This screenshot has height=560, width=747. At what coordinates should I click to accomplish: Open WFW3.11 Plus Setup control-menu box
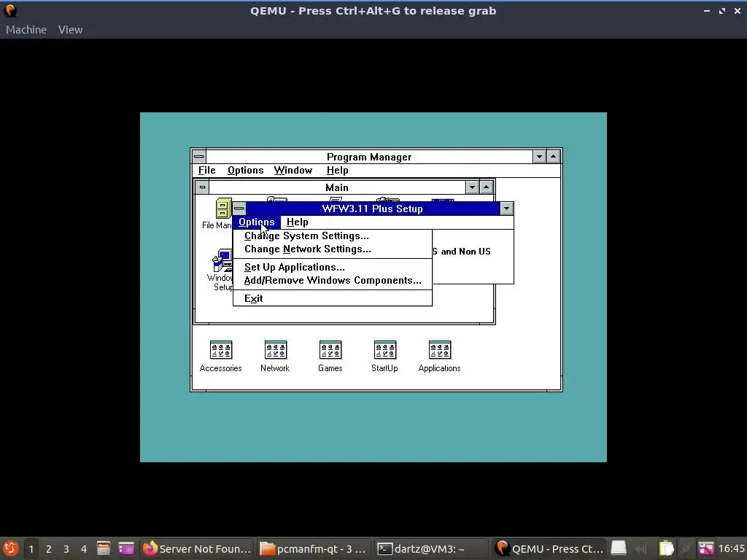pos(239,208)
